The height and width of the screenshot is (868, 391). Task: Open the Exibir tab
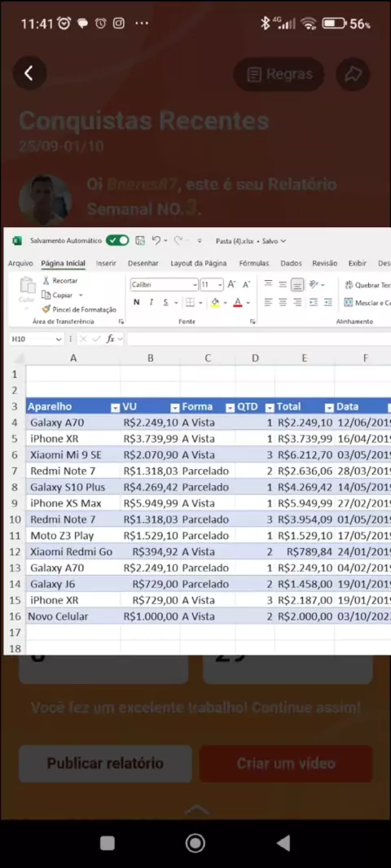(358, 264)
